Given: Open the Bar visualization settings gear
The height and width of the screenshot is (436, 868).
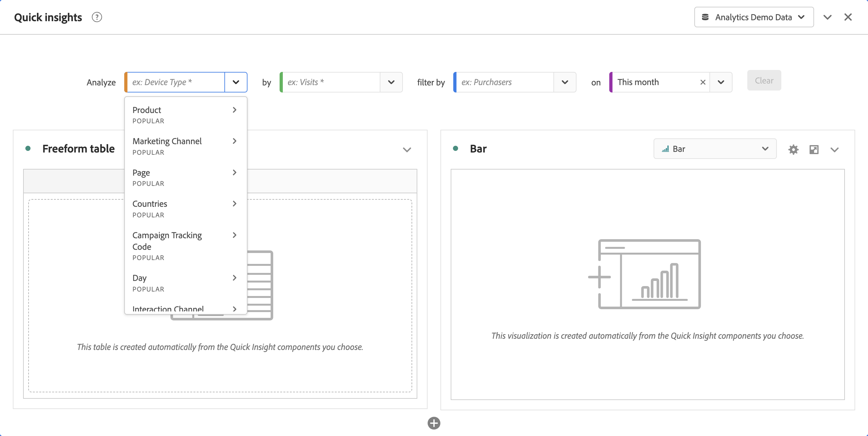Looking at the screenshot, I should pos(793,149).
